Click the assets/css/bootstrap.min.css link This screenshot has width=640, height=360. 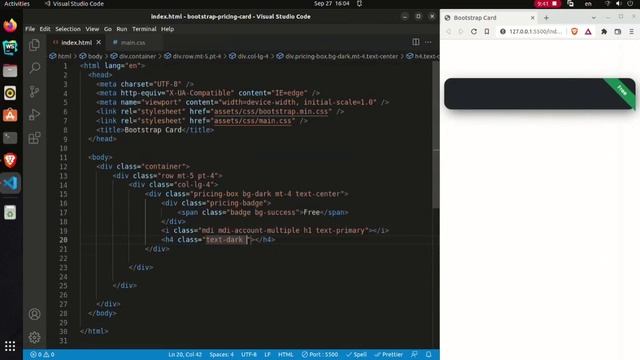click(271, 111)
